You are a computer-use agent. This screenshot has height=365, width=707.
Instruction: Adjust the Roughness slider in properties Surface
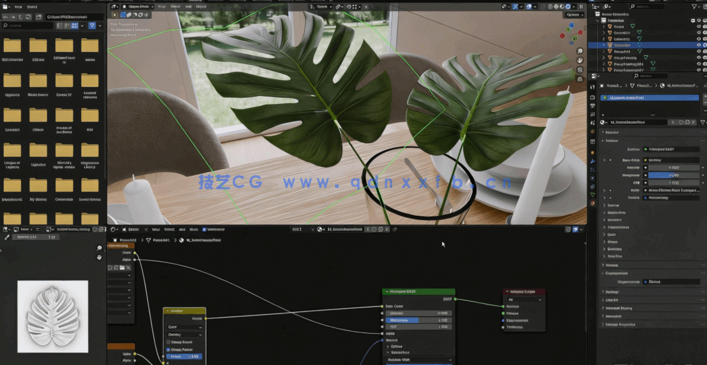(x=674, y=175)
